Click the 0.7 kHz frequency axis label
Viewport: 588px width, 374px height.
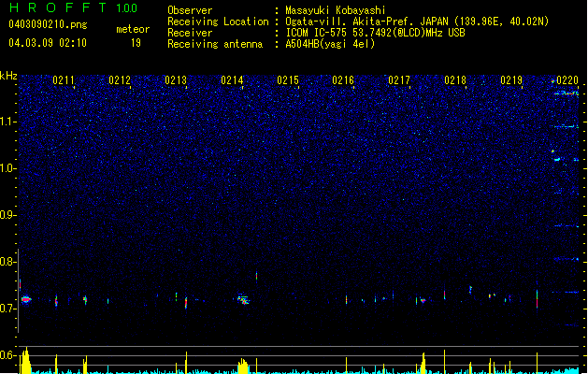[x=8, y=309]
